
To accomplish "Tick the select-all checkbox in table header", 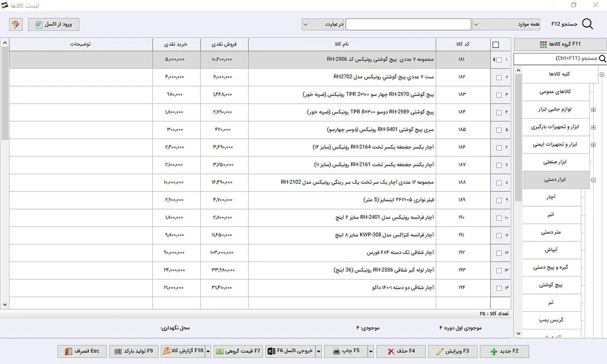I will pyautogui.click(x=496, y=45).
